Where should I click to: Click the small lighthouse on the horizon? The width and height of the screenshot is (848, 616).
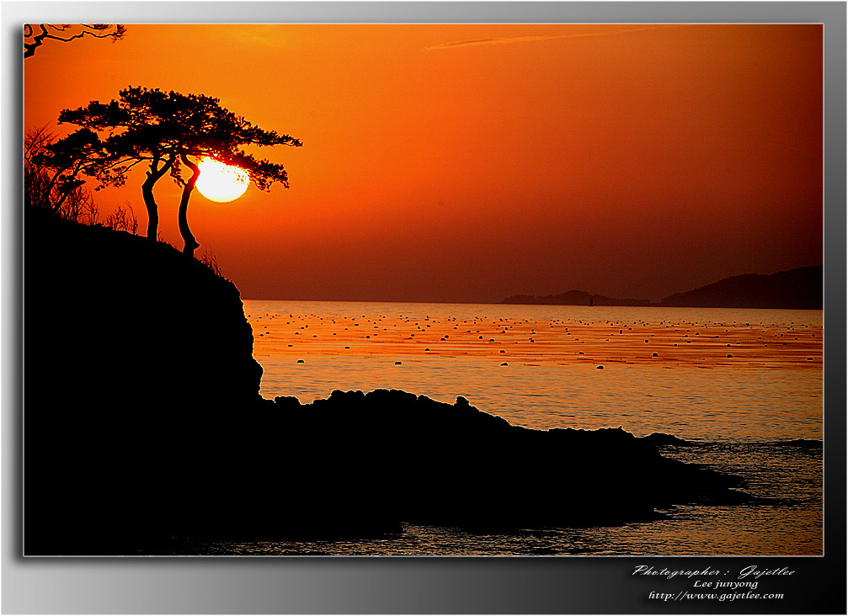click(x=590, y=300)
